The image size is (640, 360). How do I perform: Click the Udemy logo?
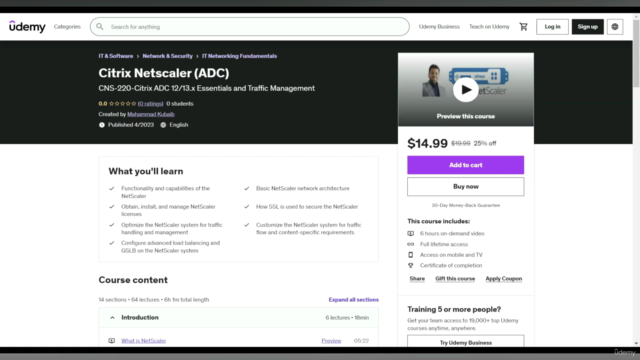pyautogui.click(x=27, y=27)
